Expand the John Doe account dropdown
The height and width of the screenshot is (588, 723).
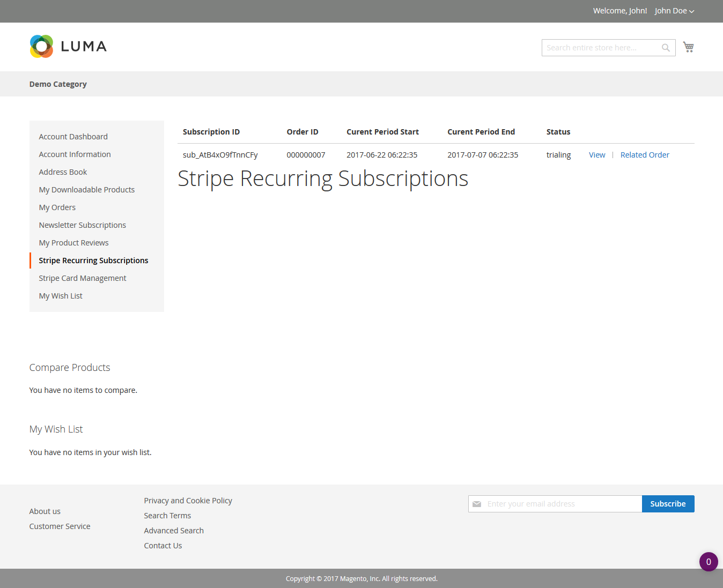674,11
